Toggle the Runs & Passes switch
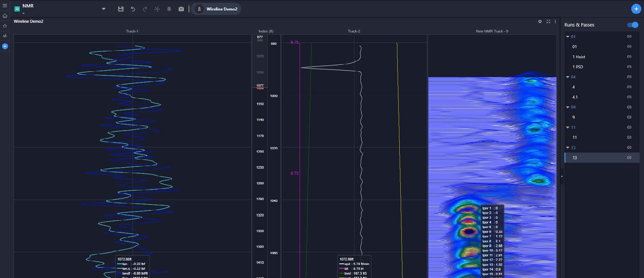 click(x=632, y=25)
